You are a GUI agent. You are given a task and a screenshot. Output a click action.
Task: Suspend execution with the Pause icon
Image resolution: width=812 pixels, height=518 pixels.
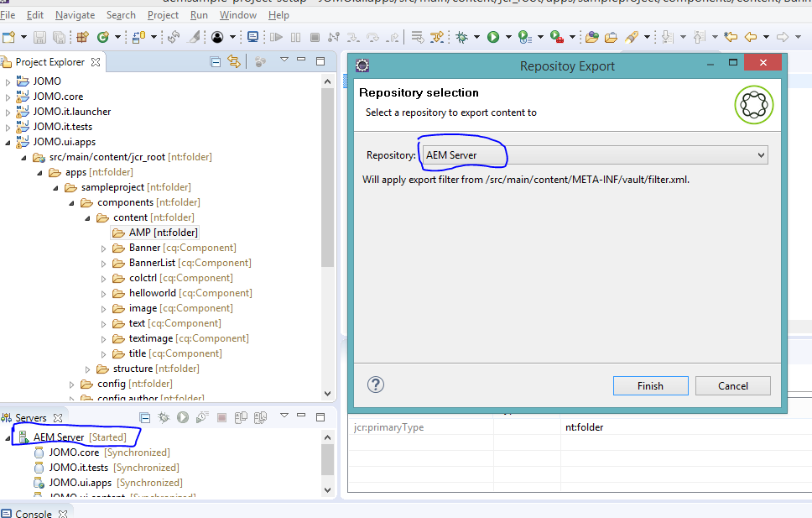point(297,37)
